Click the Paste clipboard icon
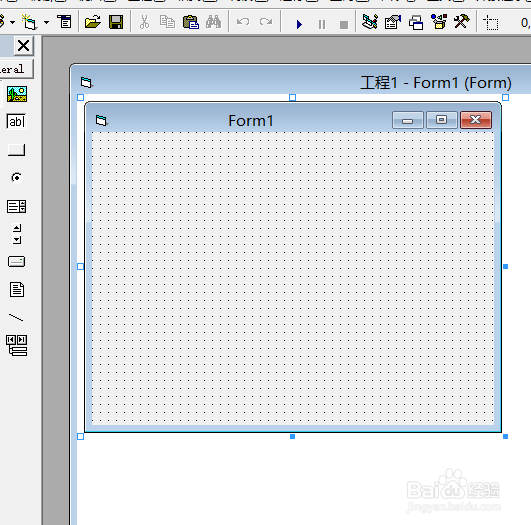 [x=191, y=22]
